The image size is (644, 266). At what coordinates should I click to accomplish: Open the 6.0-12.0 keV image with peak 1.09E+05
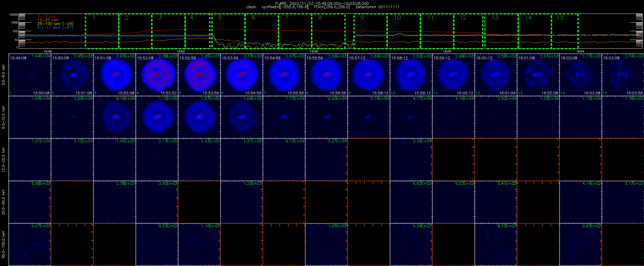coord(242,117)
